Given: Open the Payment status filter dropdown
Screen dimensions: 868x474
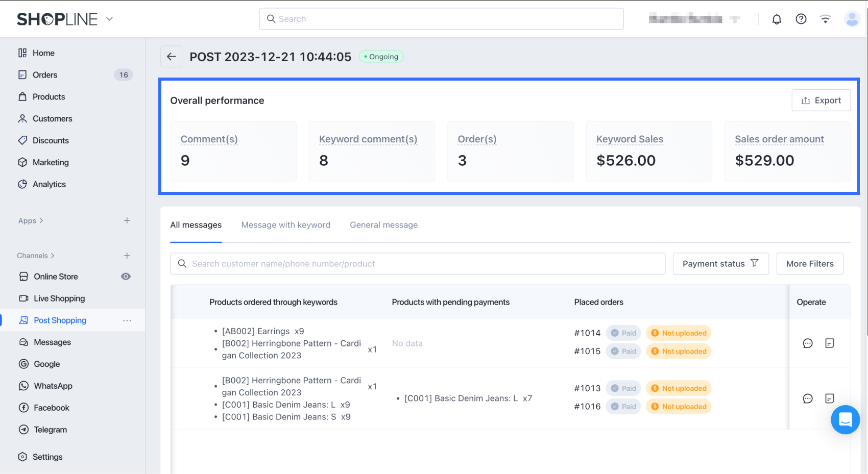Looking at the screenshot, I should pos(720,264).
